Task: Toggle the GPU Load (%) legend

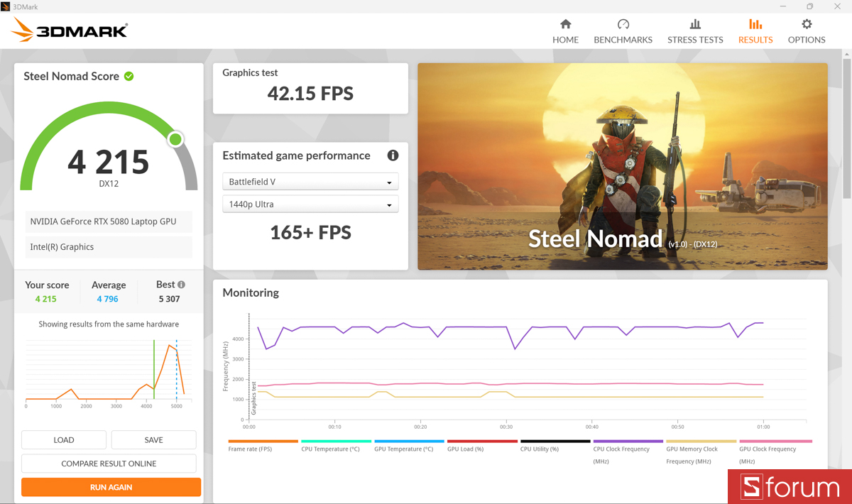Action: coord(482,446)
